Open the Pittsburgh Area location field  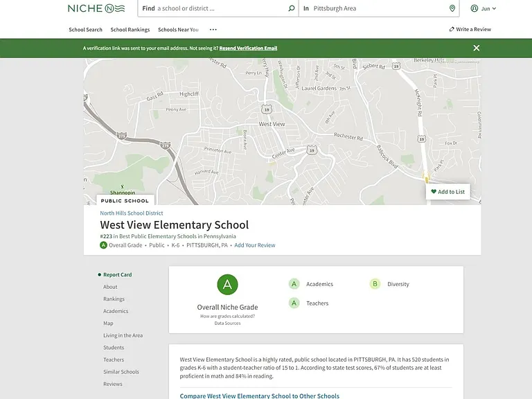click(379, 8)
